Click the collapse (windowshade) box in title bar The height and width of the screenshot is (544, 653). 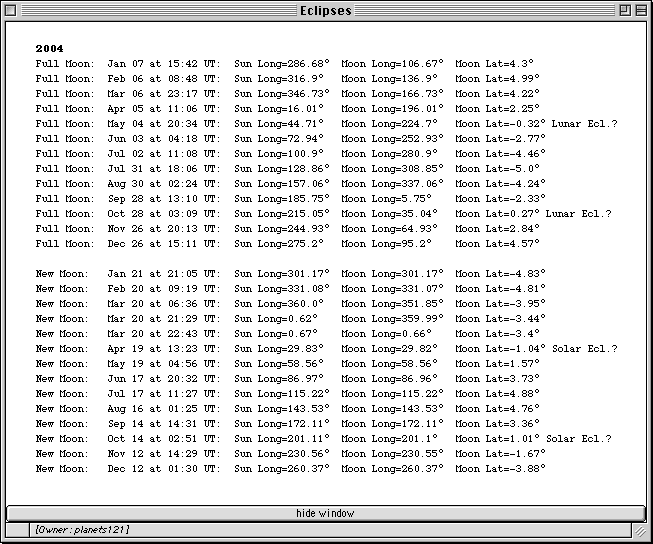[x=641, y=10]
